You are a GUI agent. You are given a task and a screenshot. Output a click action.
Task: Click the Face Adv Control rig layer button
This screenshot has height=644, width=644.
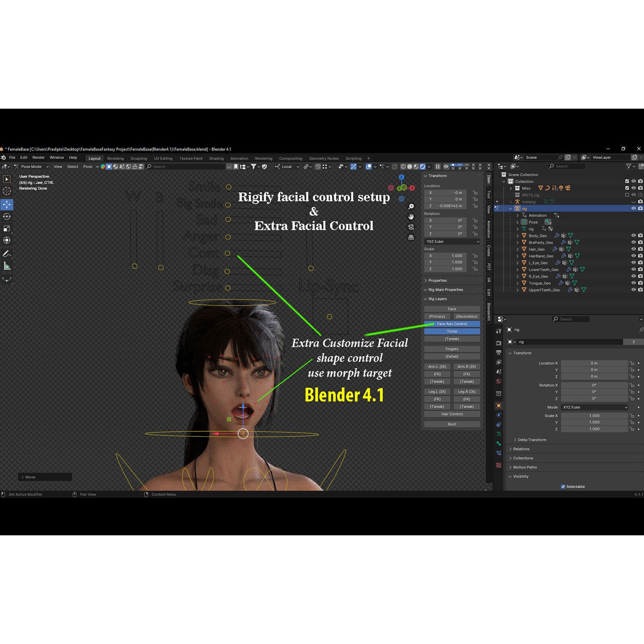(x=452, y=324)
